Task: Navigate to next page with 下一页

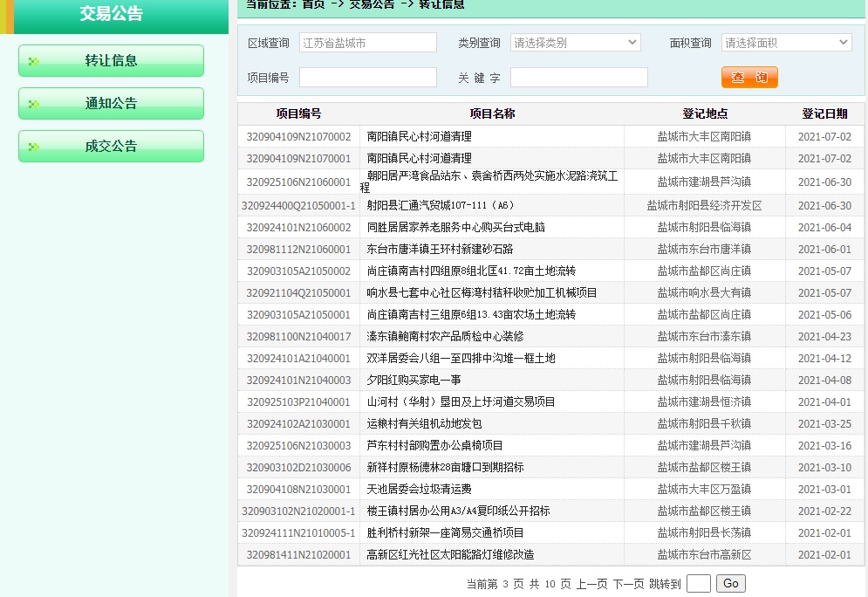Action: tap(628, 584)
